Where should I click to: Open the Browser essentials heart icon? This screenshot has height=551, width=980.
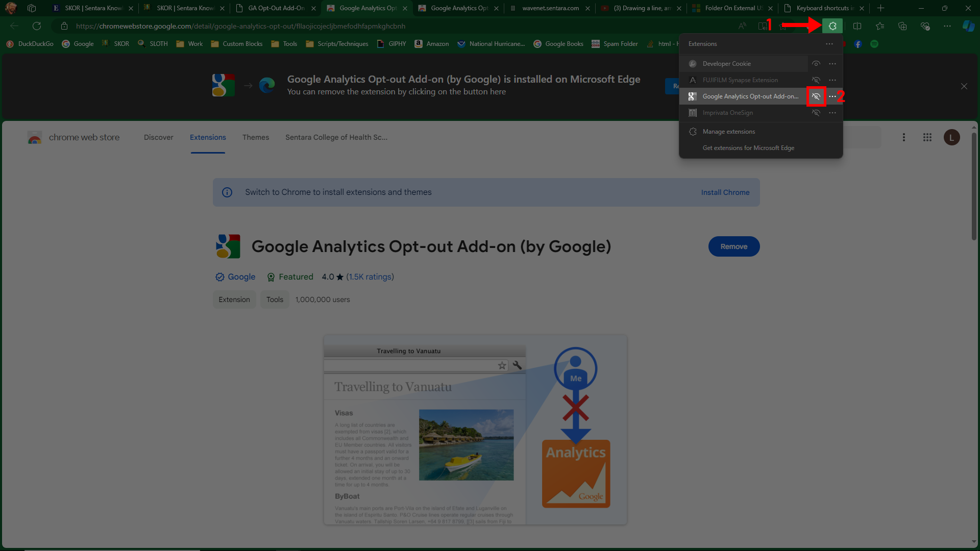[925, 26]
